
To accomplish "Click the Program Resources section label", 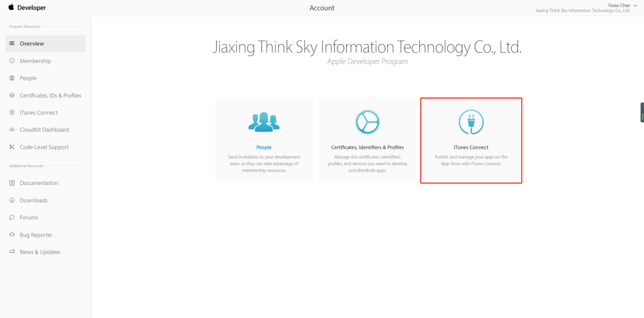I will pyautogui.click(x=25, y=26).
